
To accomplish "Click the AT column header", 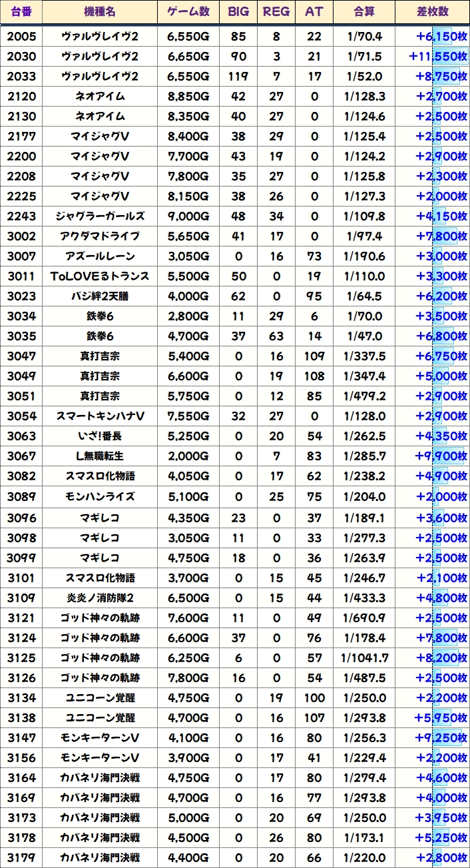I will (314, 12).
